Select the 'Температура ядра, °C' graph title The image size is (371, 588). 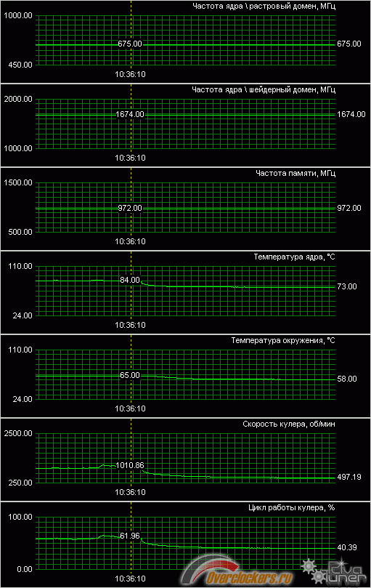pyautogui.click(x=295, y=257)
